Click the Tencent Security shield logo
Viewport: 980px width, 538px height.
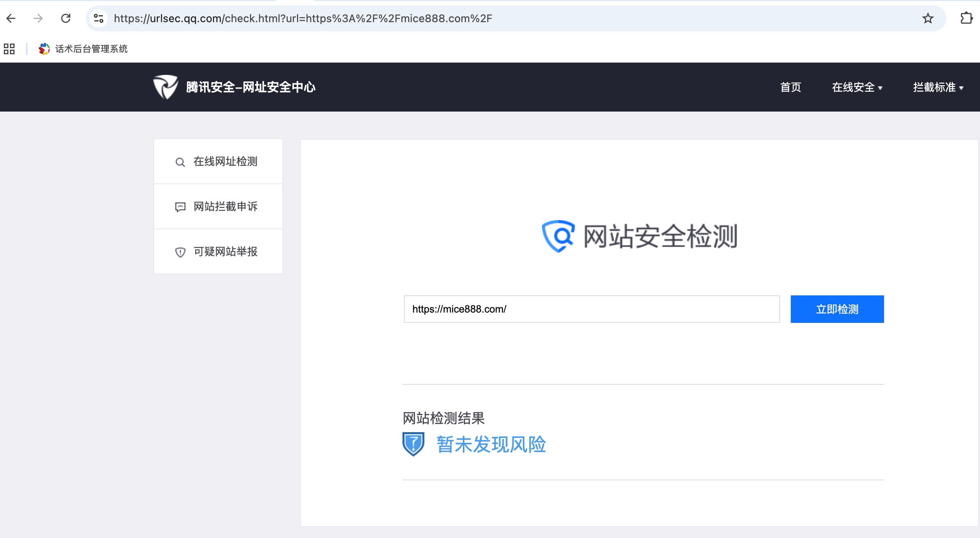pos(165,87)
